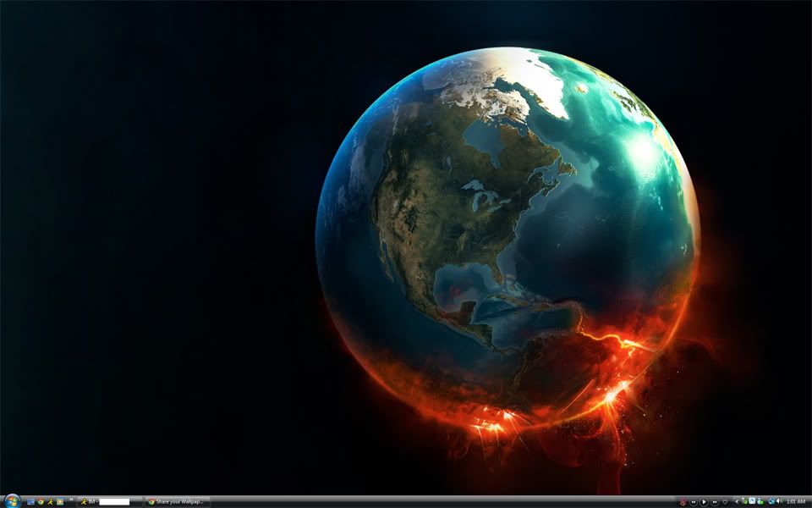Click the red media toolbar icon in the taskbar
812x508 pixels.
683,502
